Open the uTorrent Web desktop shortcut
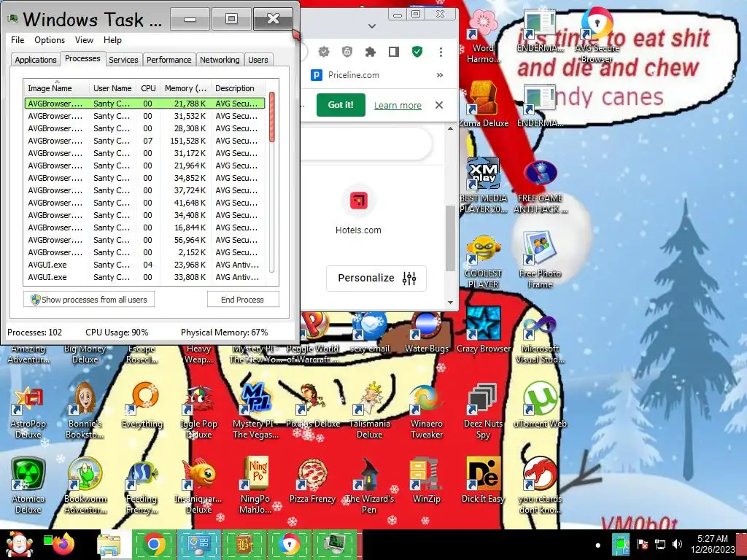Image resolution: width=747 pixels, height=560 pixels. pyautogui.click(x=541, y=405)
